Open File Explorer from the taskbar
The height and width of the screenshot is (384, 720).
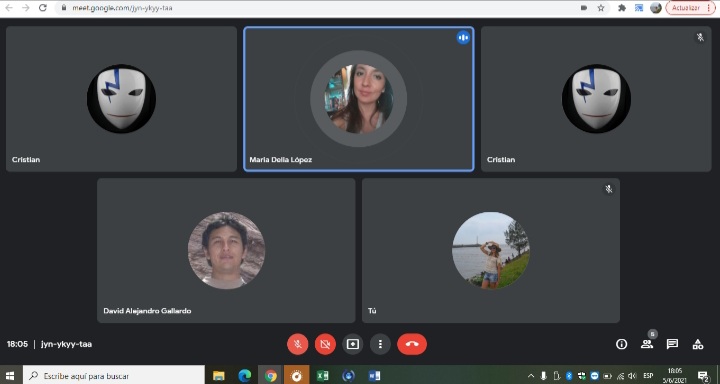[x=219, y=375]
